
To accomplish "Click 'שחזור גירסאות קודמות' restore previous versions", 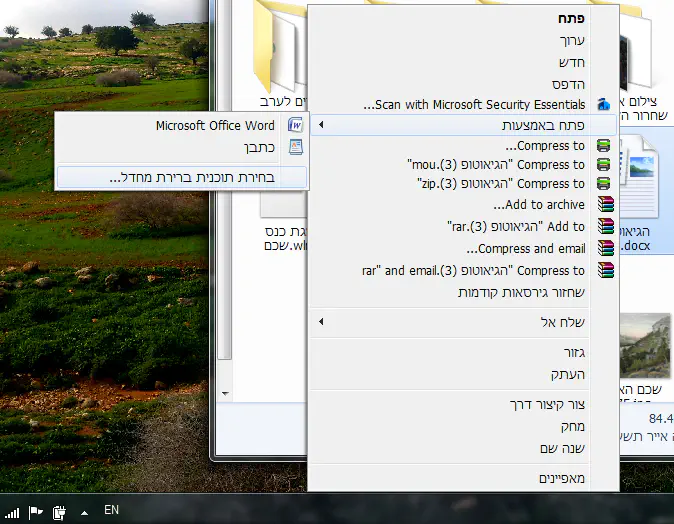I will [521, 292].
